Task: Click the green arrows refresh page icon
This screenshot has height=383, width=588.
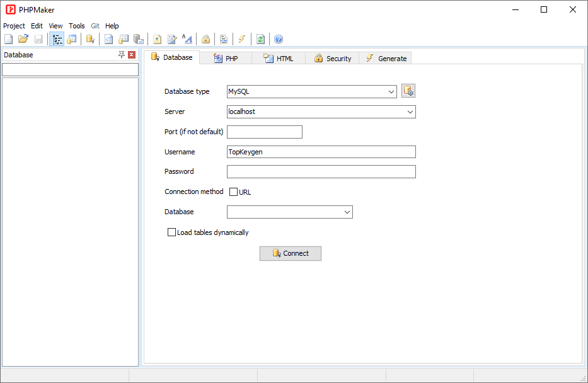Action: click(261, 39)
